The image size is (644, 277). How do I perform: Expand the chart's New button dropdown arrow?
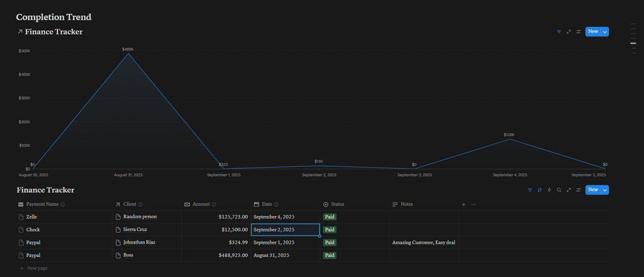coord(604,31)
